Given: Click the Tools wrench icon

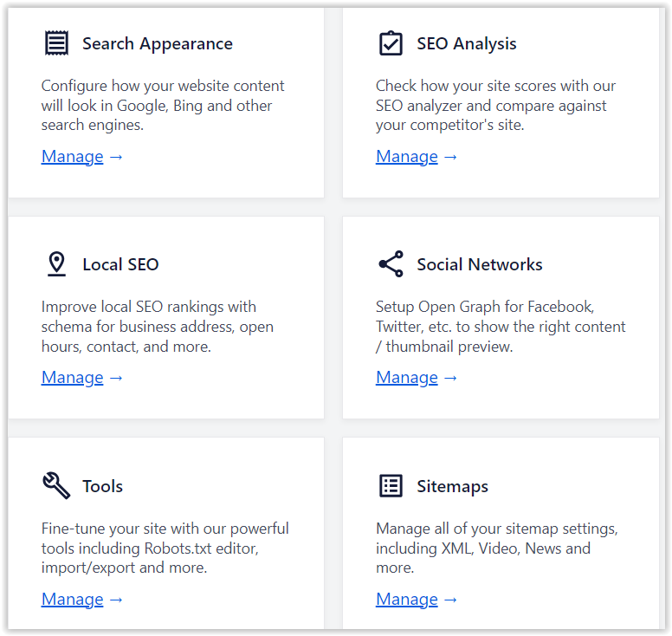Looking at the screenshot, I should [56, 485].
